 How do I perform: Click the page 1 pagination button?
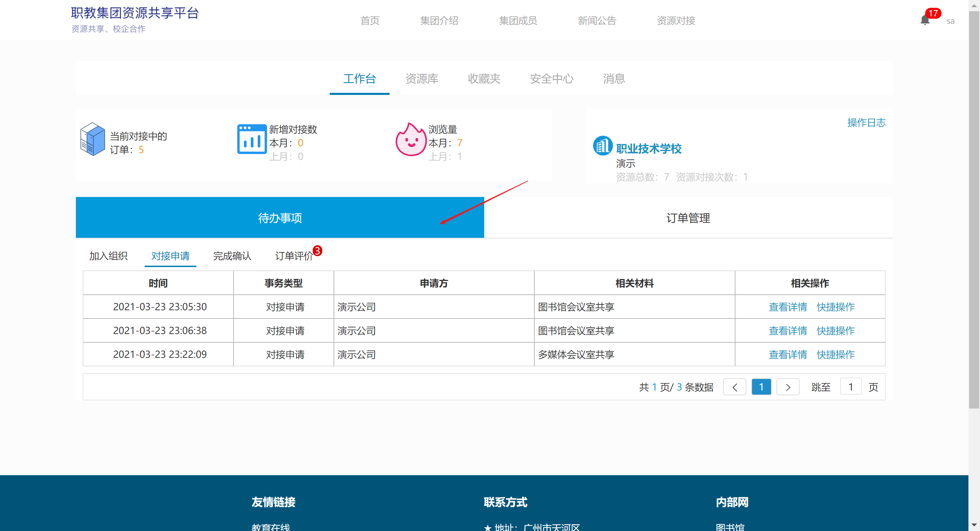pos(761,387)
